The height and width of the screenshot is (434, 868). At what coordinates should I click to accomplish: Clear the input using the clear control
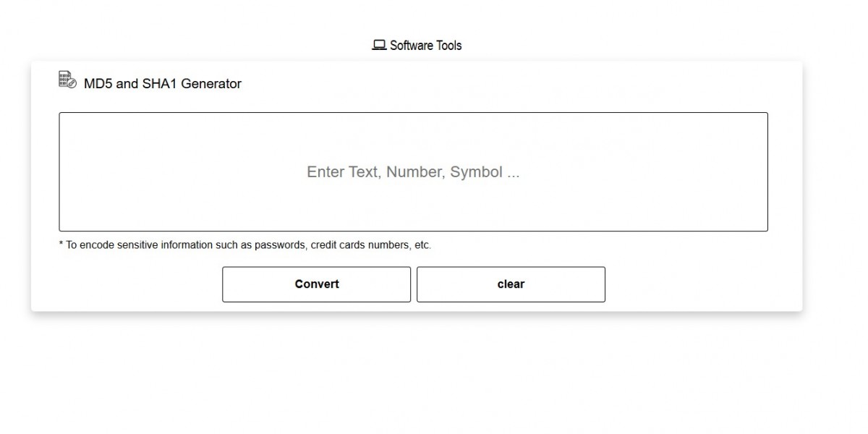pos(511,284)
